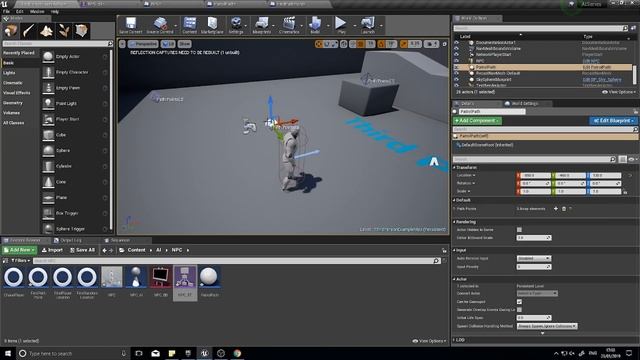Click the Edit Blueprint button
Screen dimensions: 640x360
click(x=613, y=121)
